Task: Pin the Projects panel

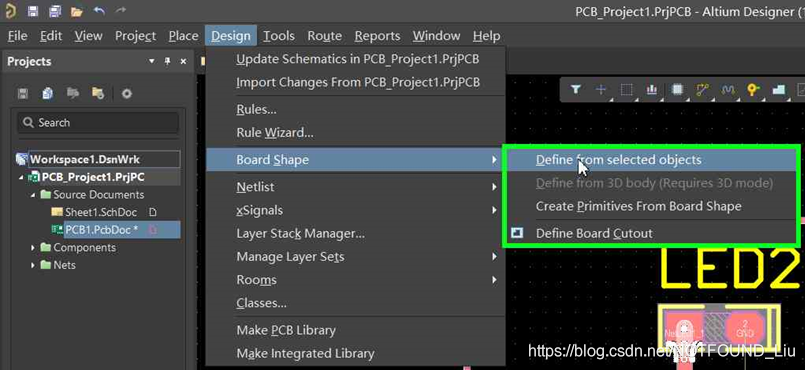Action: point(167,62)
